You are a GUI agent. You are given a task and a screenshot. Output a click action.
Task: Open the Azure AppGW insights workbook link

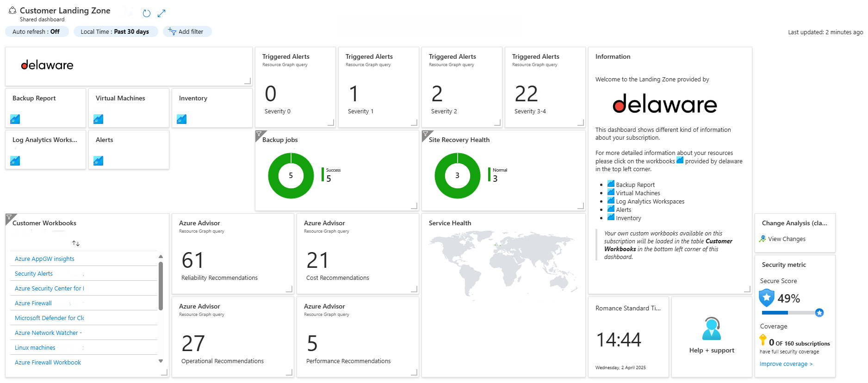44,259
